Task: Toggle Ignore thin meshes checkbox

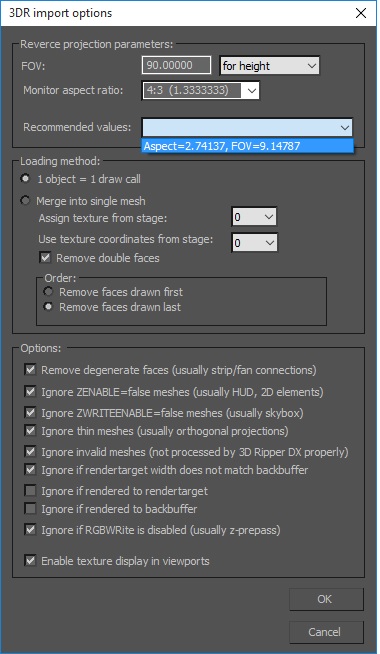Action: pos(30,430)
